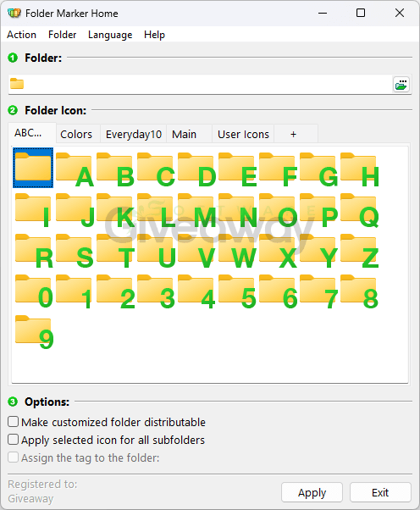Switch to the Everyday10 tab
Viewport: 420px width, 510px height.
134,134
